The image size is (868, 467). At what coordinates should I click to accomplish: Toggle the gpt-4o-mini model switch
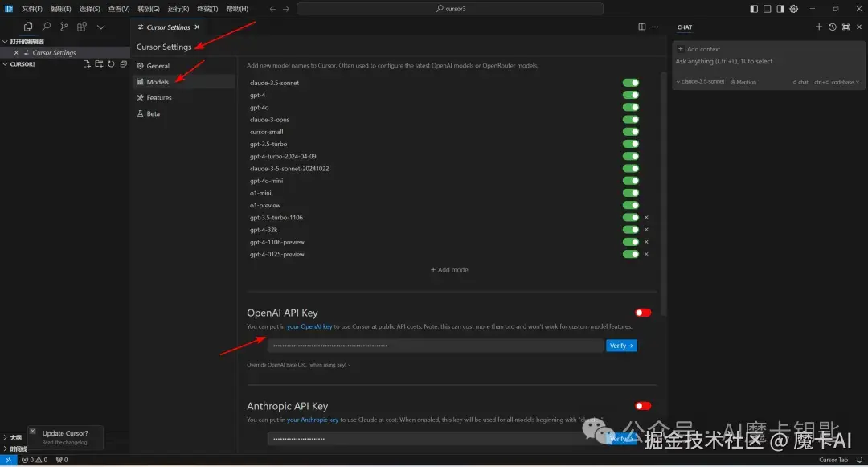(x=631, y=181)
